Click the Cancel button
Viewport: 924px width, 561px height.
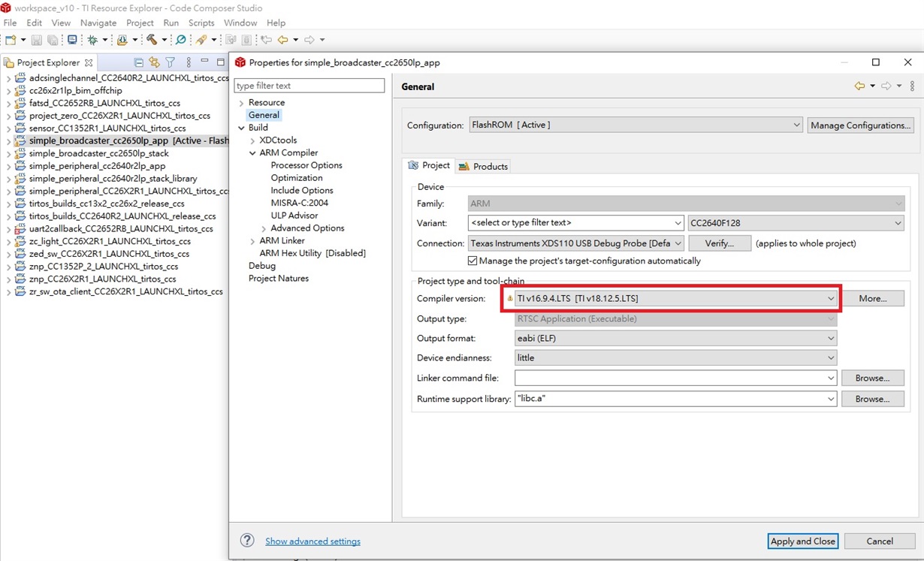tap(880, 541)
